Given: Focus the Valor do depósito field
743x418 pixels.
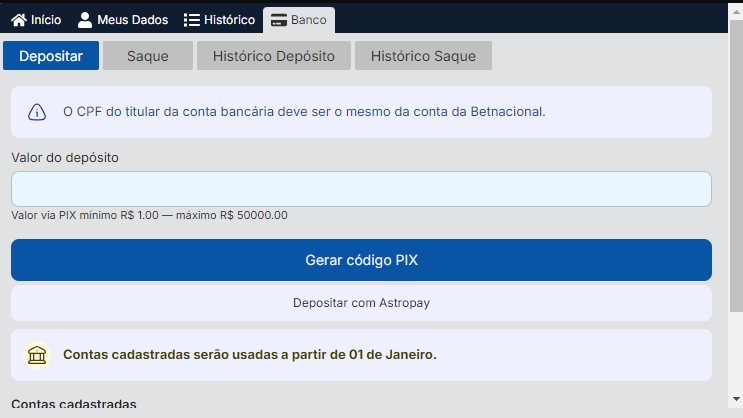Looking at the screenshot, I should click(362, 189).
